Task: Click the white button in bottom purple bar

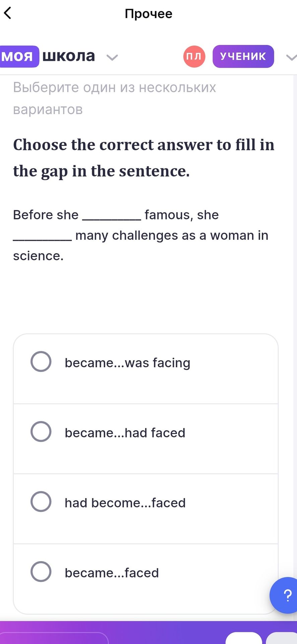Action: [x=244, y=638]
